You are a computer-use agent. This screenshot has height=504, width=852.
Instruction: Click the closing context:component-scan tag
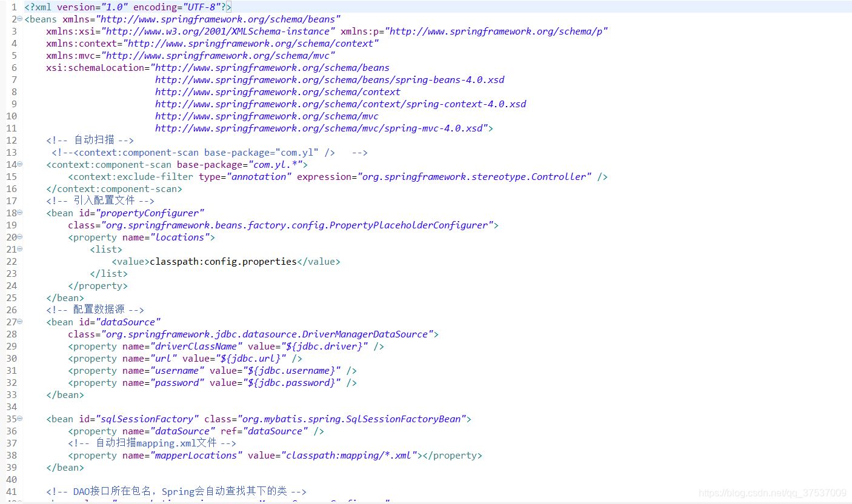coord(114,189)
